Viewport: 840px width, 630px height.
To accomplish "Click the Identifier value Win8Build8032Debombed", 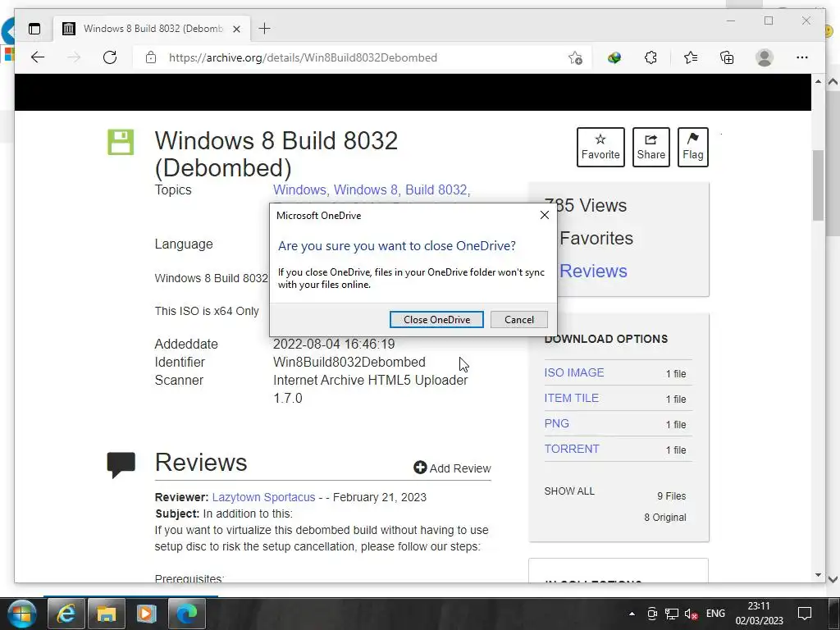I will [349, 362].
